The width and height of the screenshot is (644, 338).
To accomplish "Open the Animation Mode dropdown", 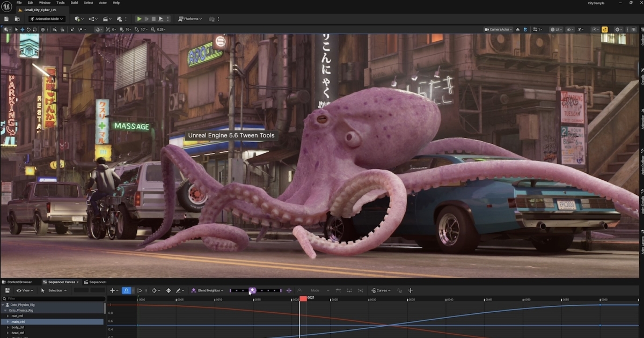I will click(x=47, y=19).
